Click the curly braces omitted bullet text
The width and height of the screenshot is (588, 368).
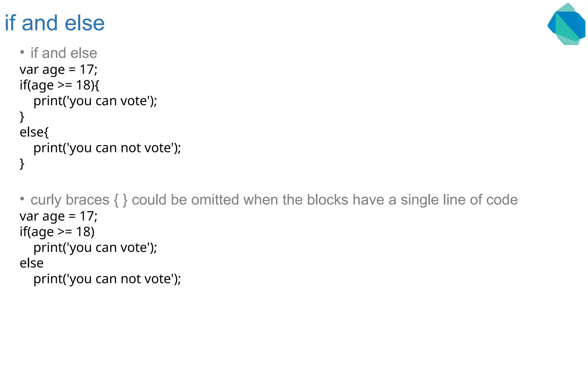(274, 200)
